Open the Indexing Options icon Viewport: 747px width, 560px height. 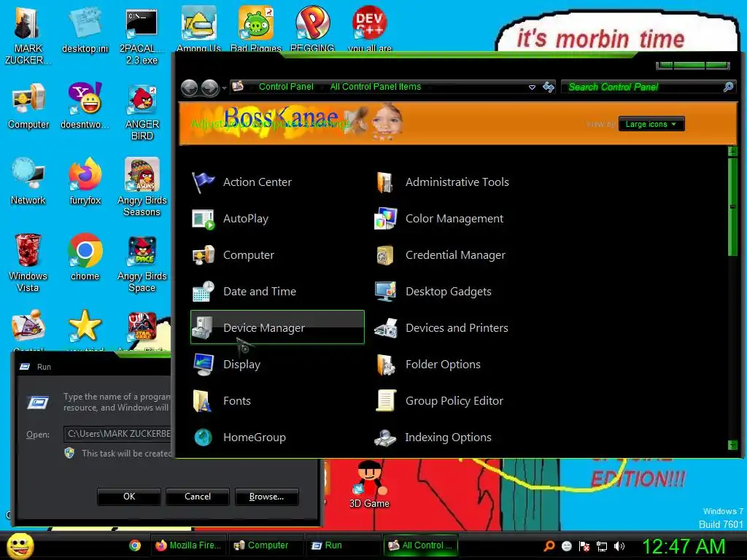[385, 437]
